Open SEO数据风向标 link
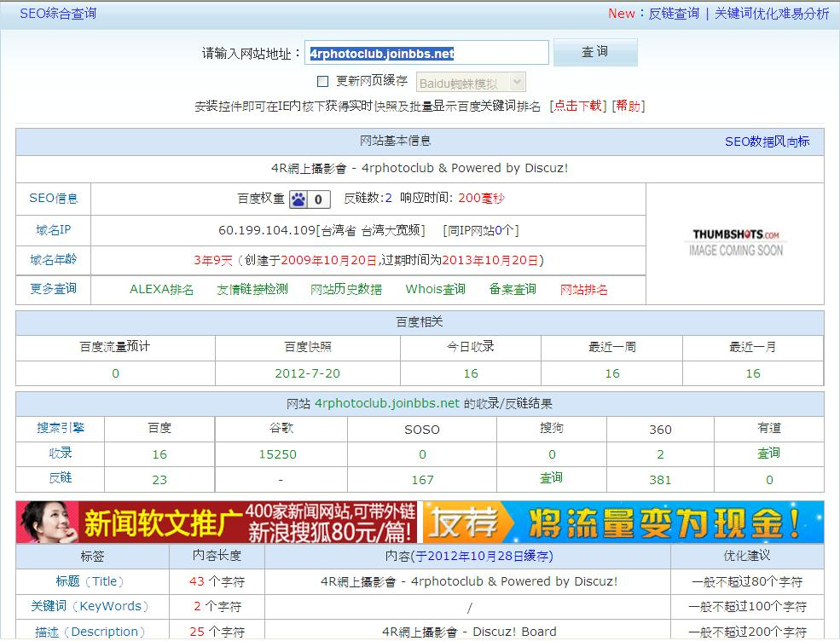Image resolution: width=840 pixels, height=641 pixels. (768, 141)
